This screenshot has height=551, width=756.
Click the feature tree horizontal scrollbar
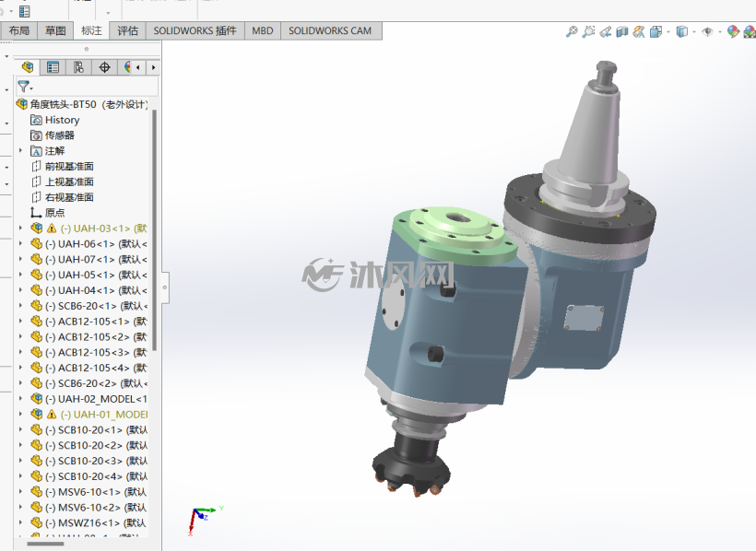(45, 545)
